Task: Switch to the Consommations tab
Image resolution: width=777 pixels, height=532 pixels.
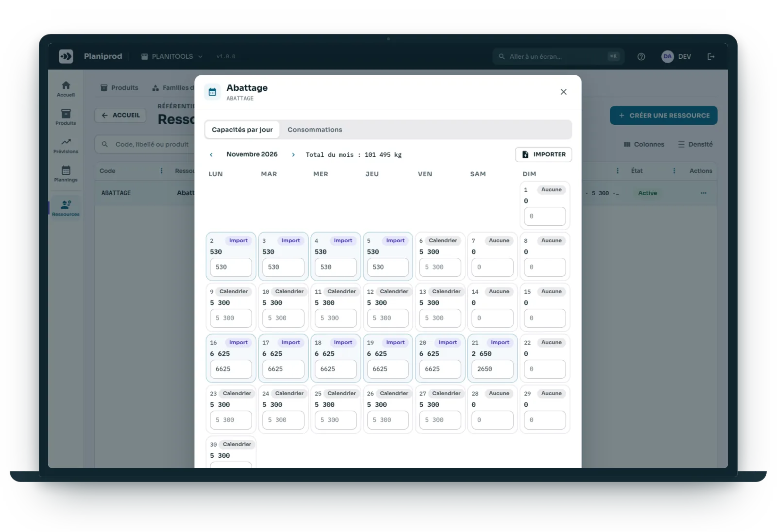Action: tap(315, 130)
